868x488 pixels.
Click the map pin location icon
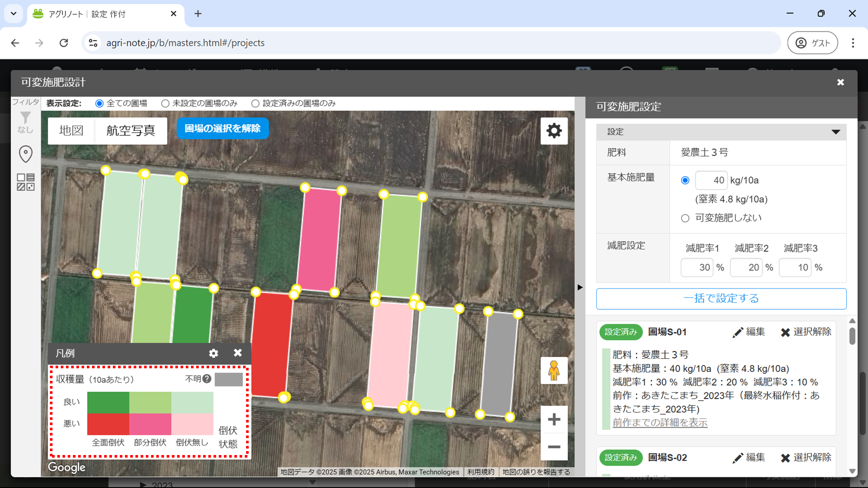point(26,154)
